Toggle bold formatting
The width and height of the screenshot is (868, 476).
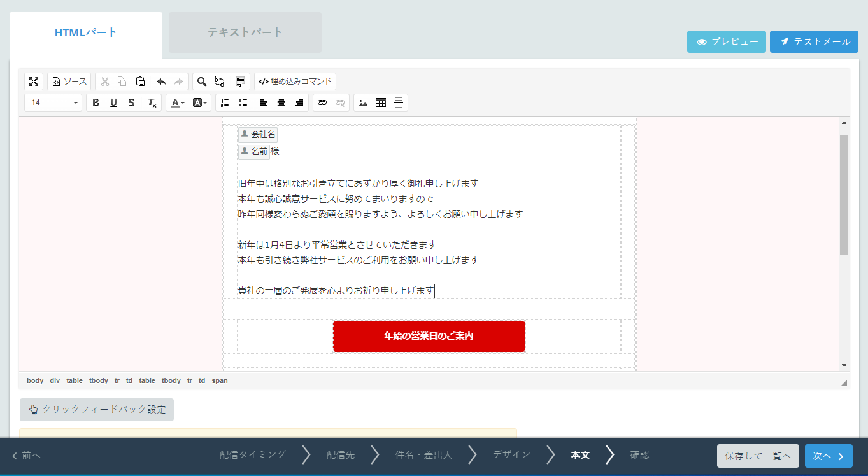(96, 103)
